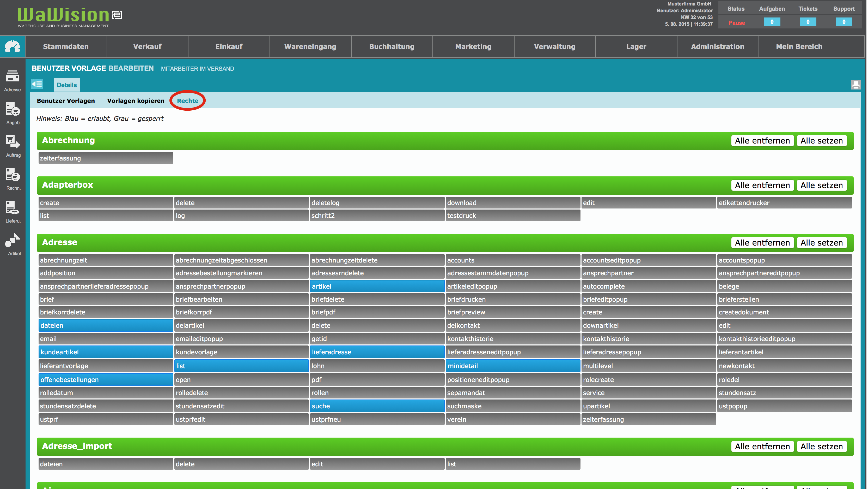
Task: Click the back-to-list arrow icon
Action: [x=37, y=84]
